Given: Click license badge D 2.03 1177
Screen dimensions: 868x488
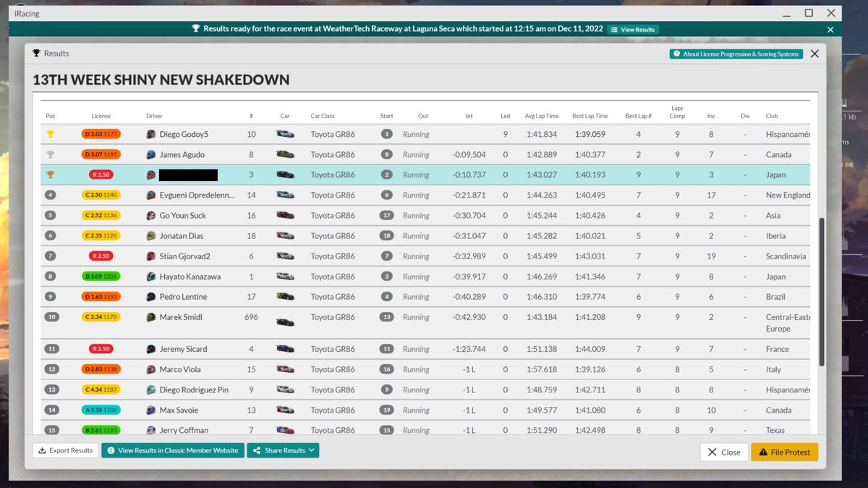Looking at the screenshot, I should point(101,134).
